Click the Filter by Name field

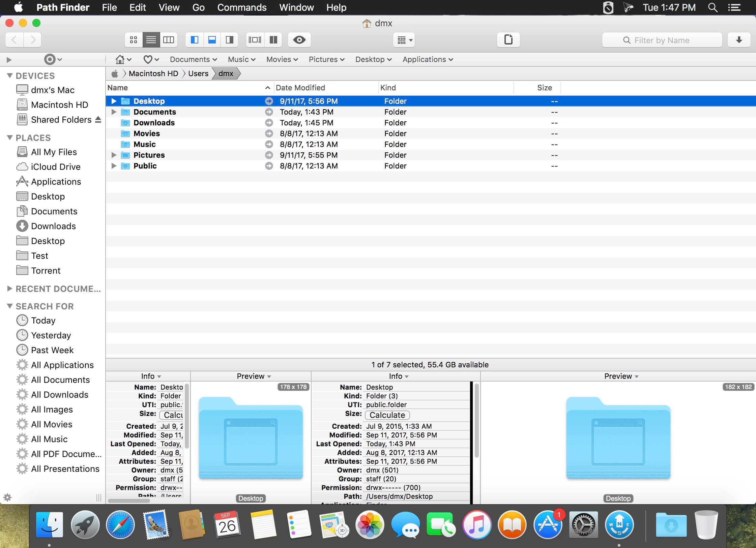click(662, 40)
